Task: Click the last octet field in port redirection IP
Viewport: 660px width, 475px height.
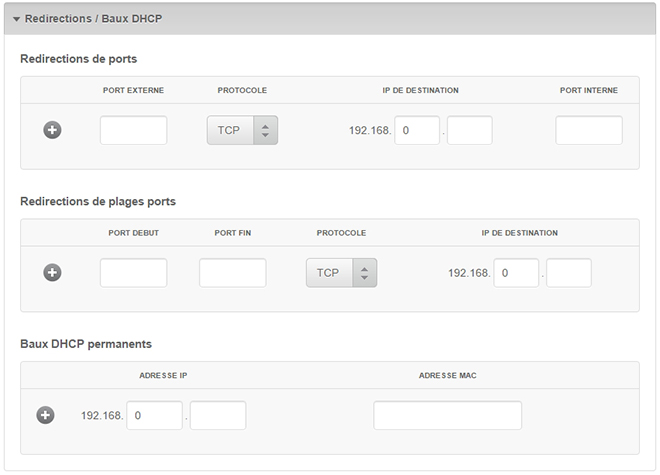Action: point(469,130)
